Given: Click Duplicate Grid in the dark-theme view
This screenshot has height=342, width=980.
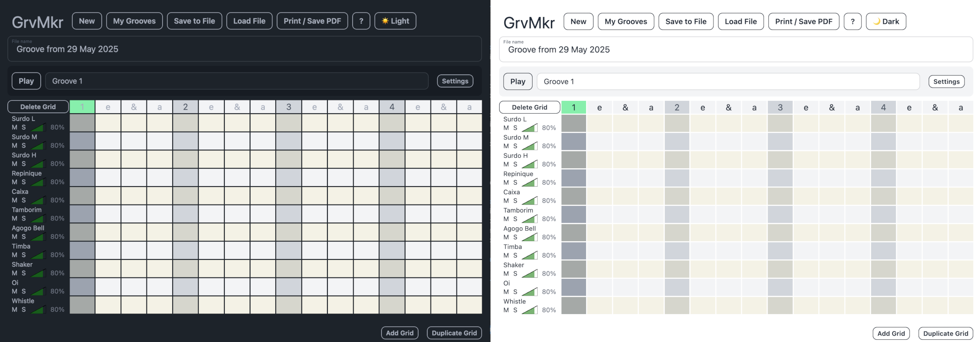Looking at the screenshot, I should (x=454, y=333).
